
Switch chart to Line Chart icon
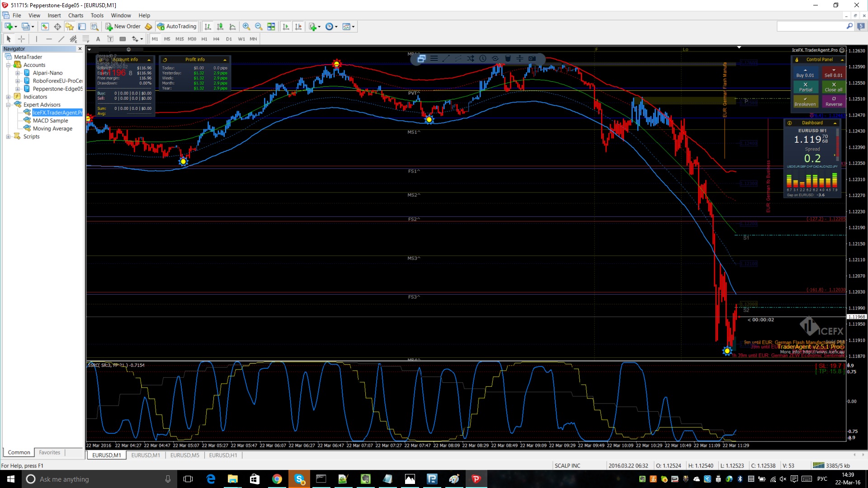click(x=232, y=27)
